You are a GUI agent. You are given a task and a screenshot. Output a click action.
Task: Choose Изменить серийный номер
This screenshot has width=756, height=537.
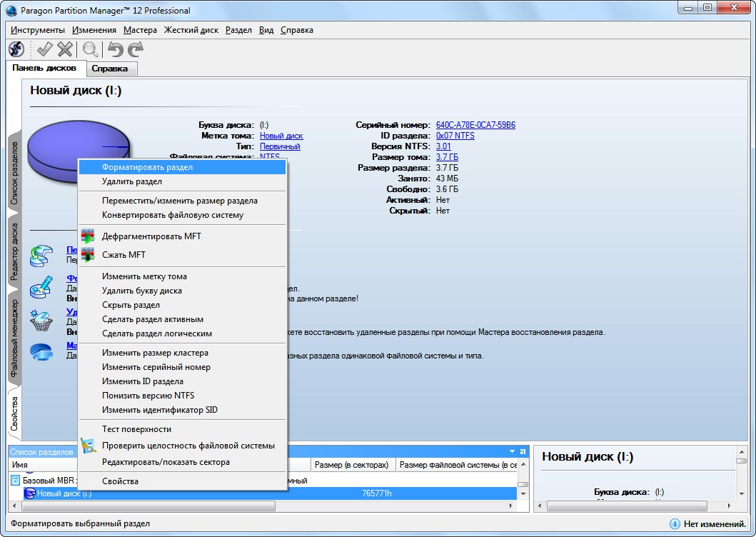click(182, 366)
